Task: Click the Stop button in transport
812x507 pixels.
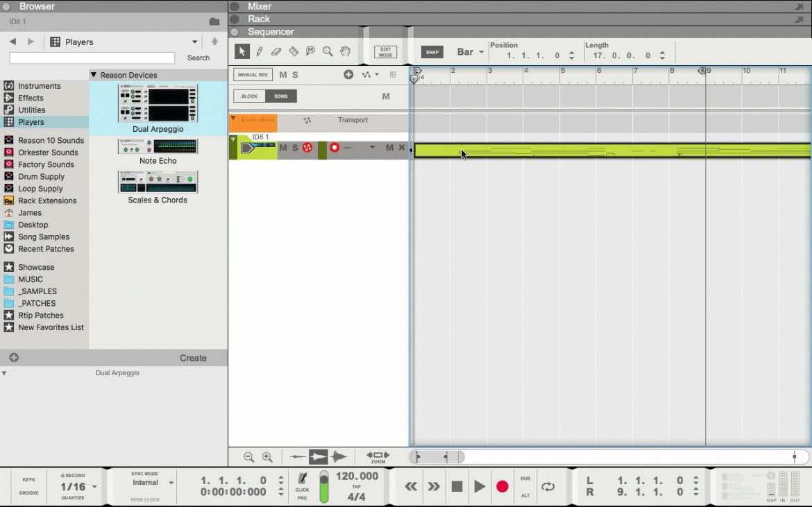Action: click(x=457, y=486)
